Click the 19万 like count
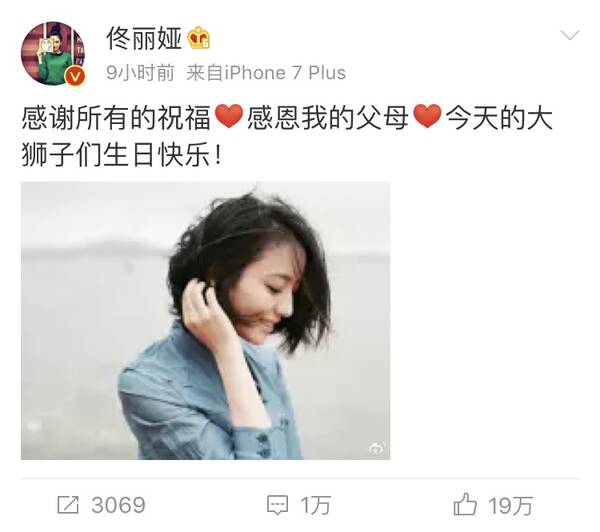The image size is (600, 532). [x=510, y=505]
